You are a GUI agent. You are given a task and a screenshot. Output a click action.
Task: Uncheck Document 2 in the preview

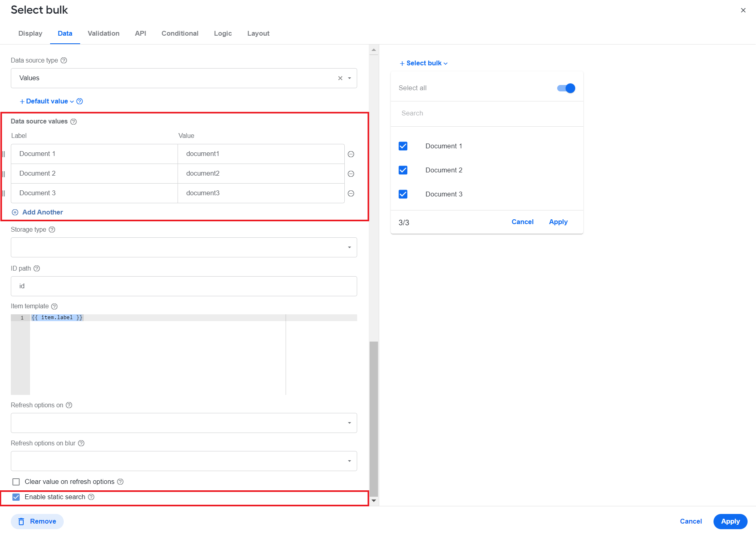point(403,170)
